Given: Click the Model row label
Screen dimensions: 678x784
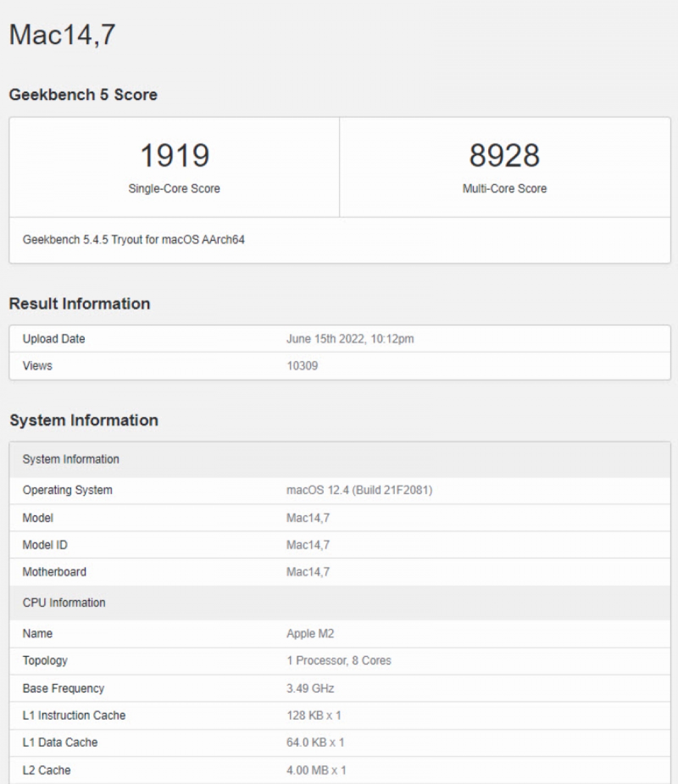Looking at the screenshot, I should coord(38,518).
